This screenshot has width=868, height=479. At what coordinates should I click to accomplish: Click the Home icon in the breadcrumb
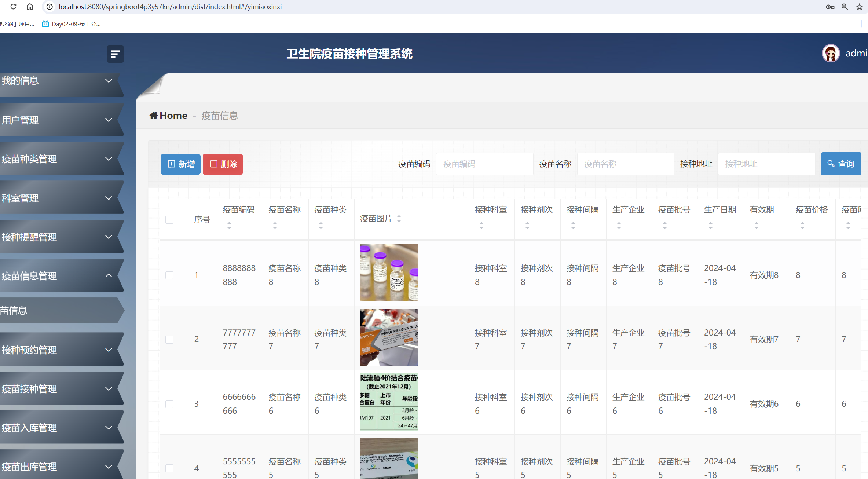click(154, 115)
